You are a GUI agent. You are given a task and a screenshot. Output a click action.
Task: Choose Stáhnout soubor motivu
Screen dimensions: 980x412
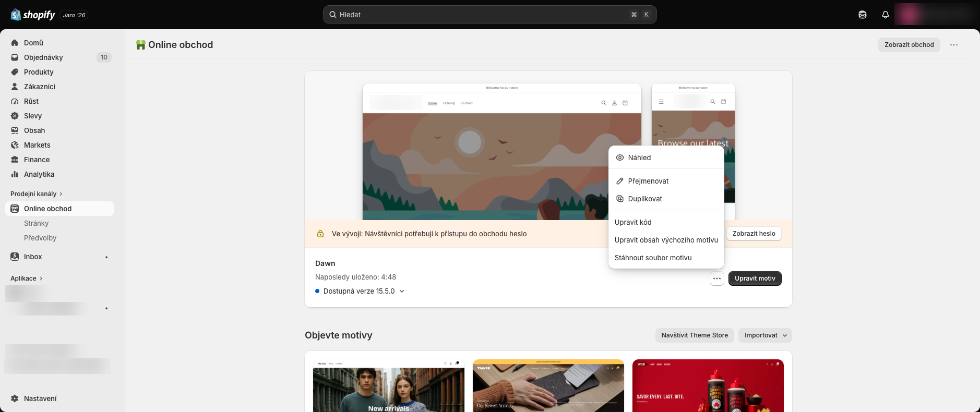click(666, 258)
